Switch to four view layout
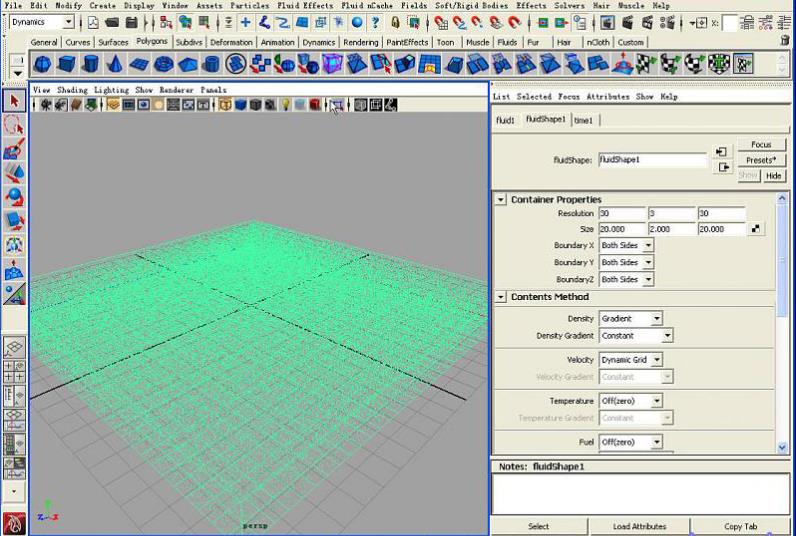 pyautogui.click(x=14, y=372)
